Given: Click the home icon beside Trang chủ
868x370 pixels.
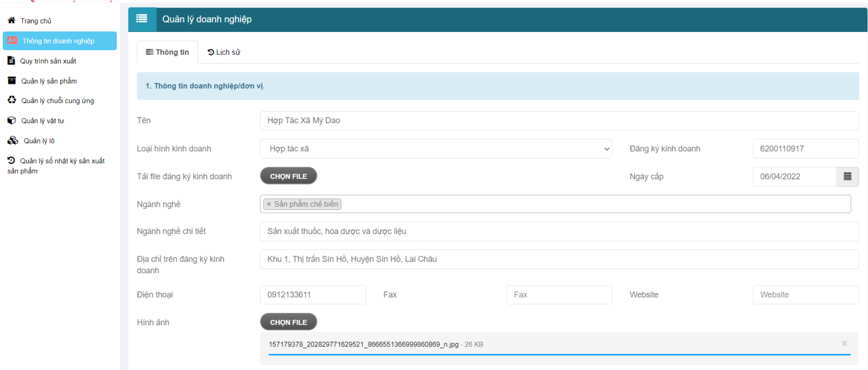Looking at the screenshot, I should (11, 21).
